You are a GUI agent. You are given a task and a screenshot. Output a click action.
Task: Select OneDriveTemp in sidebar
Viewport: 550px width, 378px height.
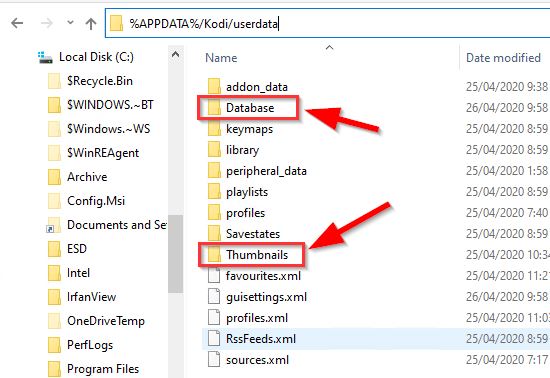106,321
